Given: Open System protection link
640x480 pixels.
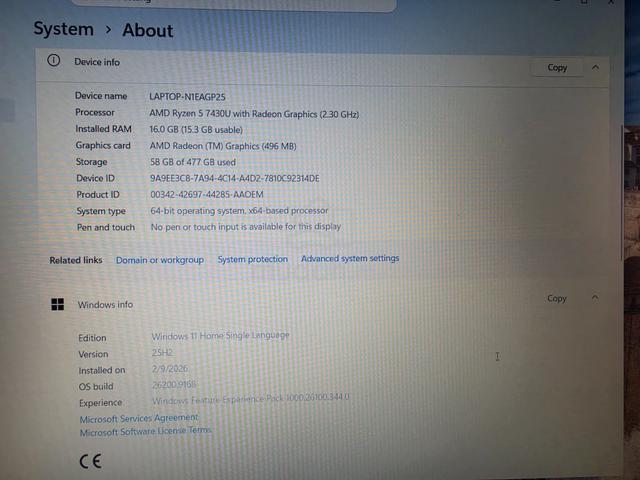Looking at the screenshot, I should pos(253,259).
